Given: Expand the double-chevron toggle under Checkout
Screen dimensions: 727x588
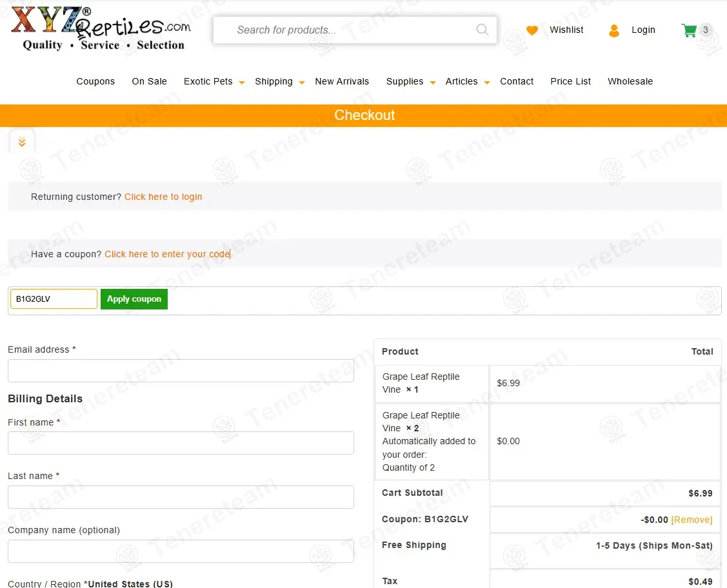Looking at the screenshot, I should click(x=22, y=142).
